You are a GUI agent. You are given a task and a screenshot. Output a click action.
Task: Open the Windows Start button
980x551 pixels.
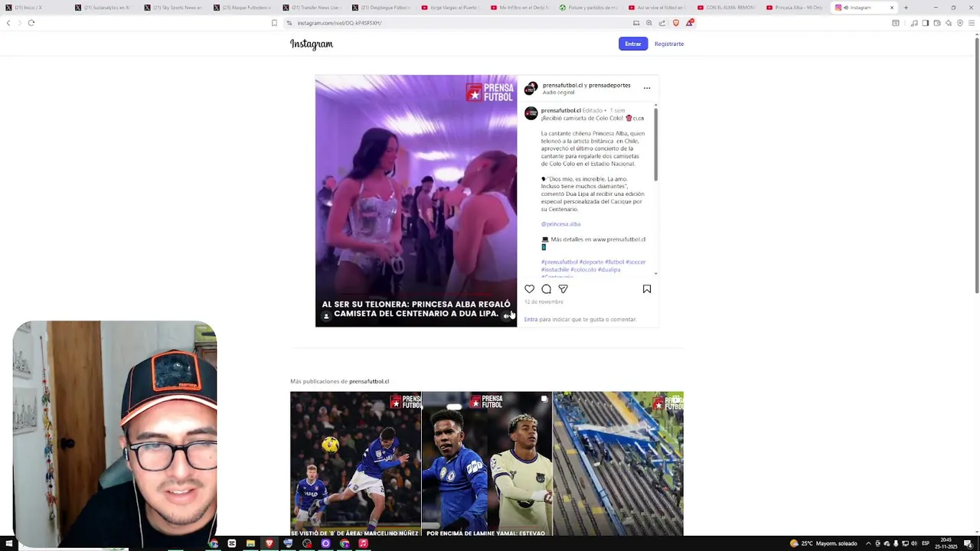coord(8,543)
